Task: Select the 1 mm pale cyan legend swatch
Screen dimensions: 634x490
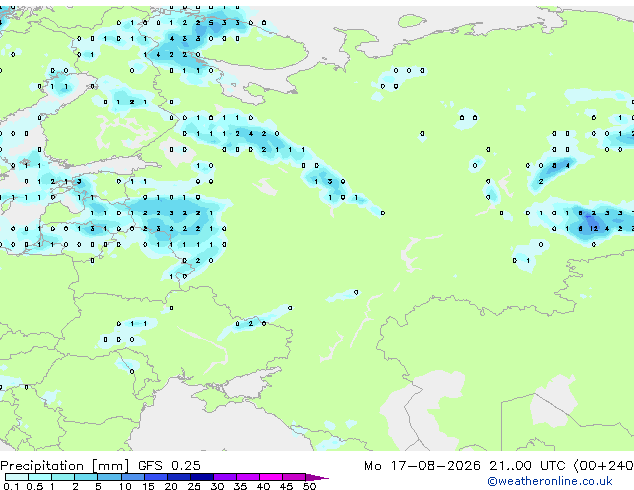Action: coord(63,477)
